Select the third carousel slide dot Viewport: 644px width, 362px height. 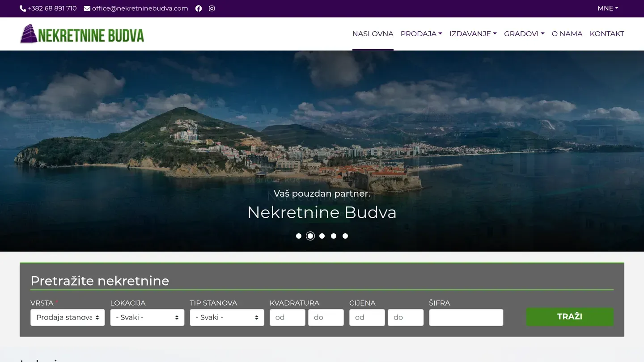[322, 236]
